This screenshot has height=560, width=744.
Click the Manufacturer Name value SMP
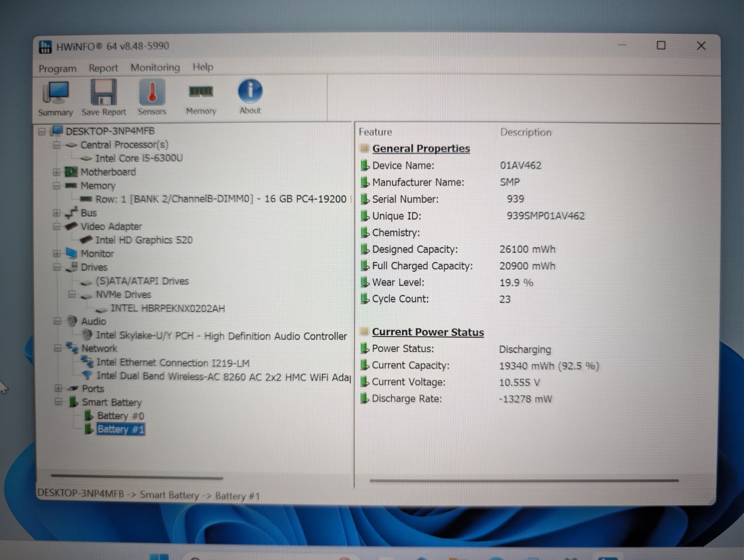click(x=510, y=182)
